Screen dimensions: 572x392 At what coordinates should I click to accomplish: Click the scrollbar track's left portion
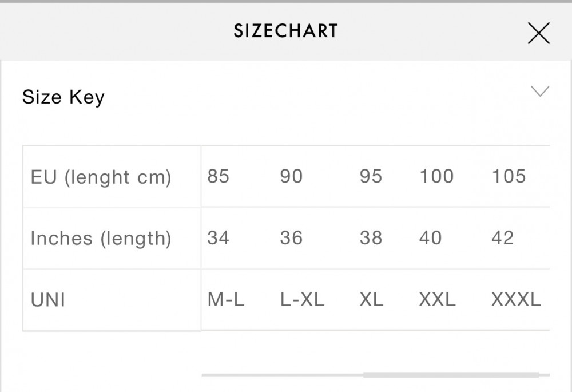282,375
